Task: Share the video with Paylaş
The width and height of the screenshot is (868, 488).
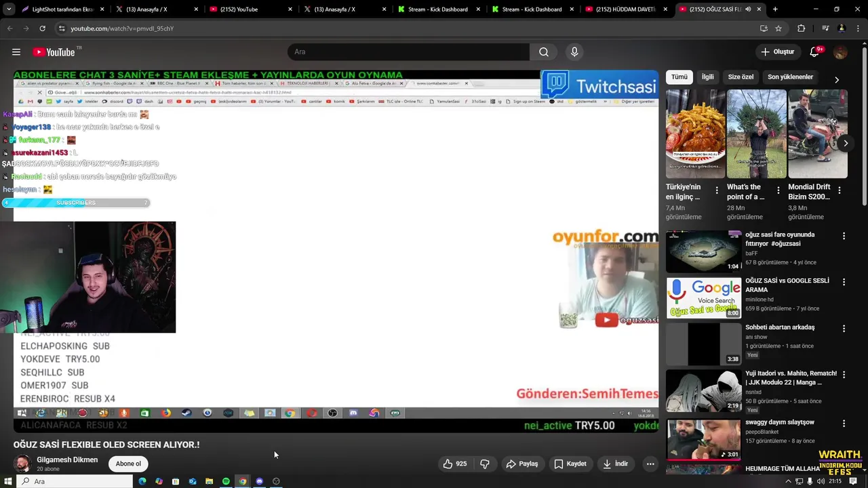Action: click(521, 464)
